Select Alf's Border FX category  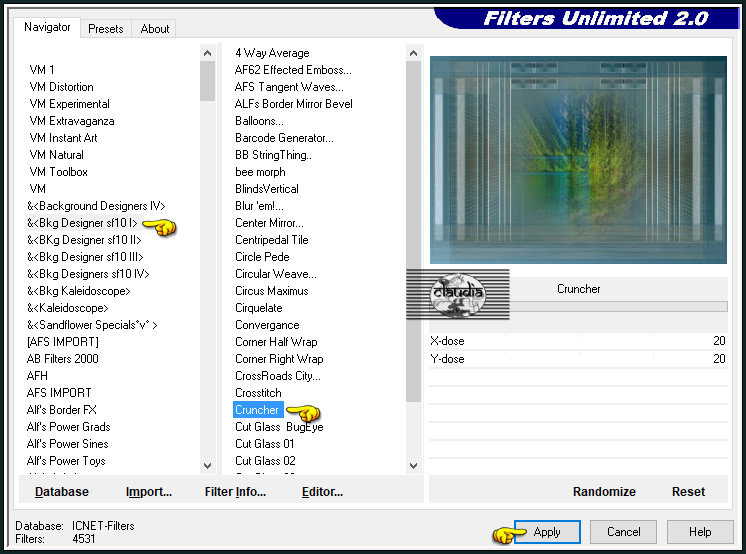click(x=62, y=410)
